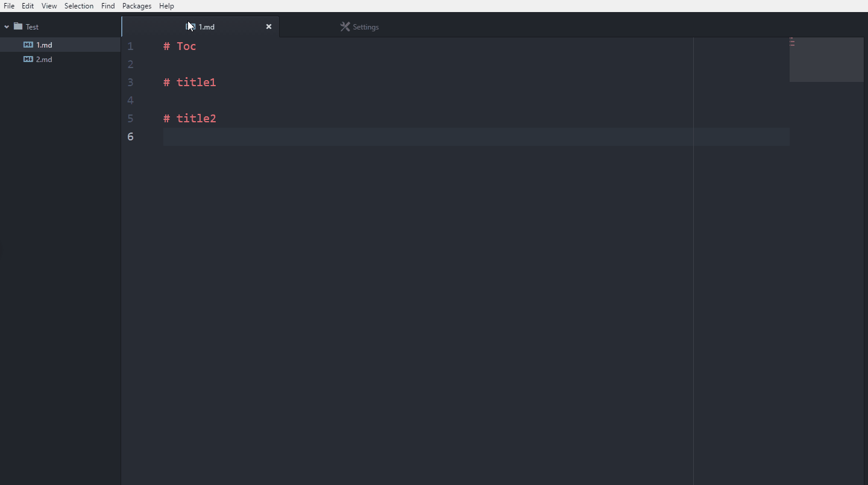Screen dimensions: 868x485
Task: Open the View menu
Action: click(49, 6)
